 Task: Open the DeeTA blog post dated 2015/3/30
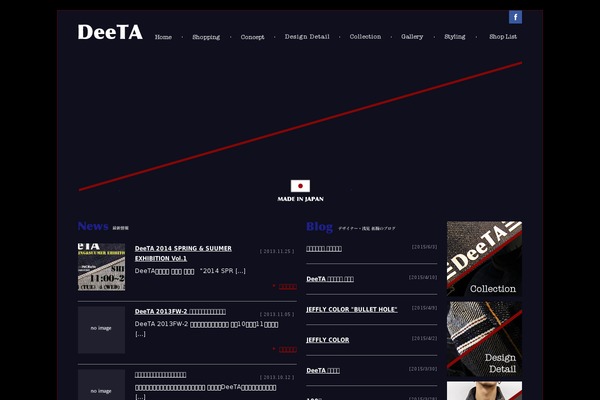click(323, 371)
